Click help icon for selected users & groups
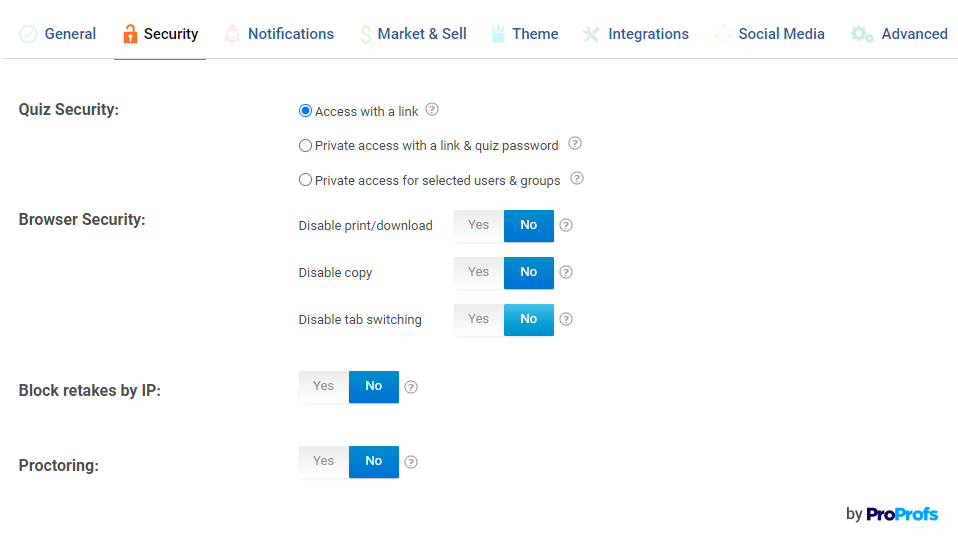Viewport: 958px width, 539px height. 577,179
